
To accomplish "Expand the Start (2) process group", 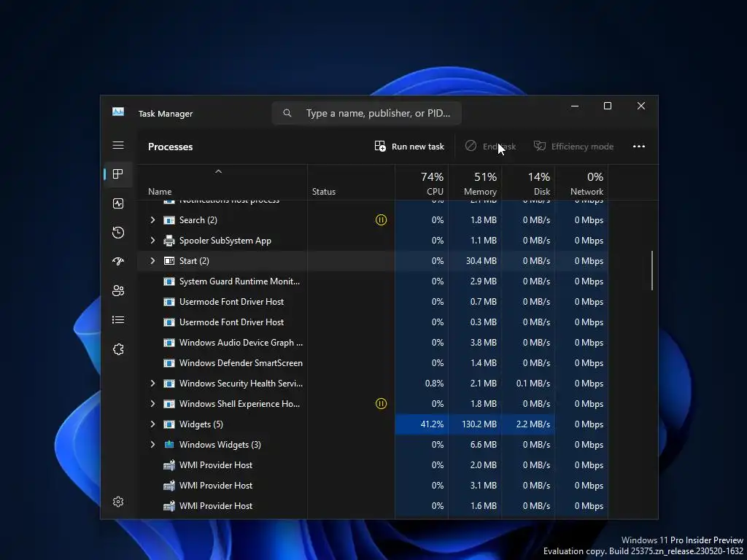I will (x=152, y=261).
